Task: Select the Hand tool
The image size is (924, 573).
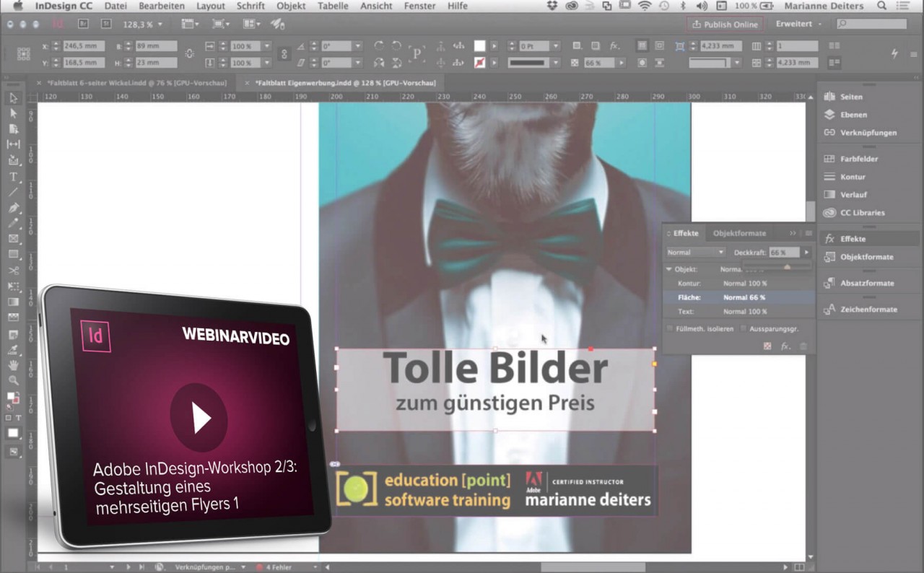Action: point(13,366)
